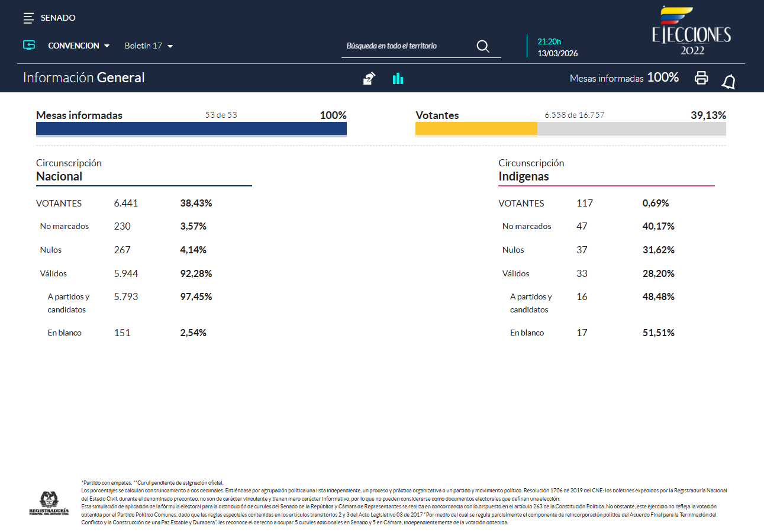Click the blue Mesas informadas progress bar

[191, 129]
